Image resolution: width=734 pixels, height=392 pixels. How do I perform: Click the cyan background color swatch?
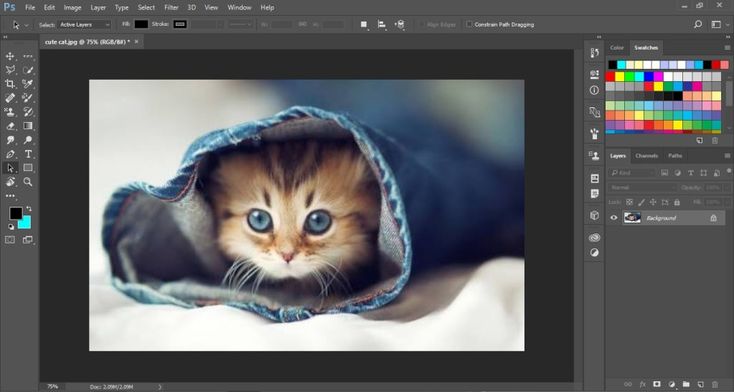pyautogui.click(x=25, y=223)
